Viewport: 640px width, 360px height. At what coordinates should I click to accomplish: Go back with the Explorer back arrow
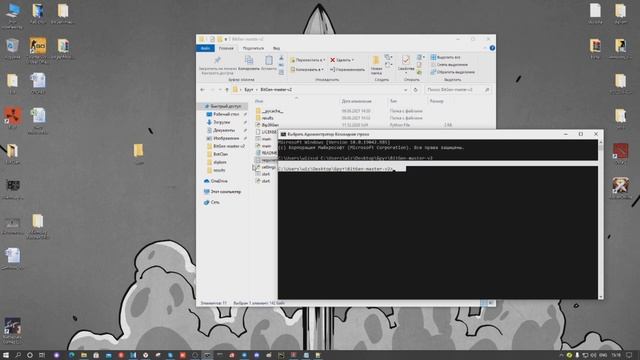[202, 89]
